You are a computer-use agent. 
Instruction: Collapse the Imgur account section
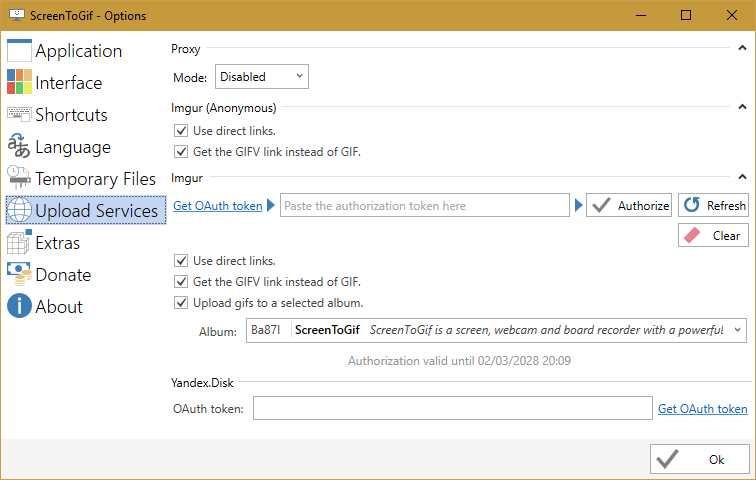tap(742, 177)
